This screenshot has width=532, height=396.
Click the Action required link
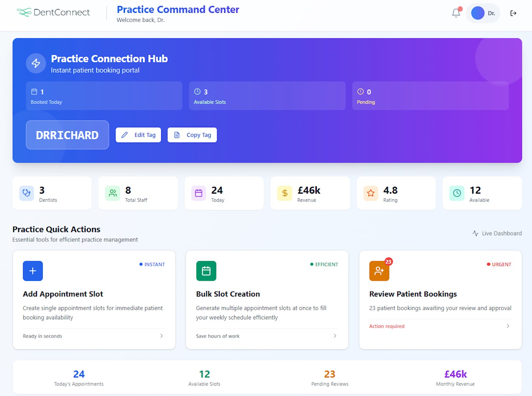[x=387, y=326]
